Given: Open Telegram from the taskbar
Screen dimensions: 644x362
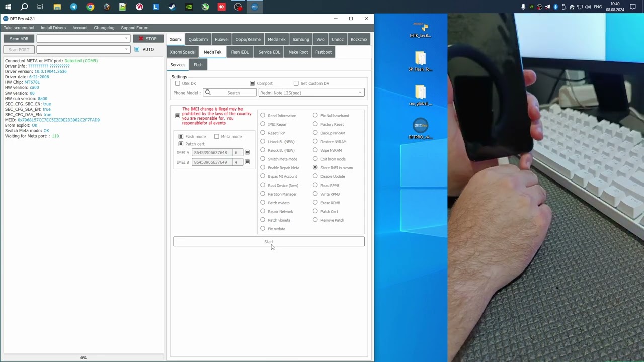Looking at the screenshot, I should click(x=74, y=7).
